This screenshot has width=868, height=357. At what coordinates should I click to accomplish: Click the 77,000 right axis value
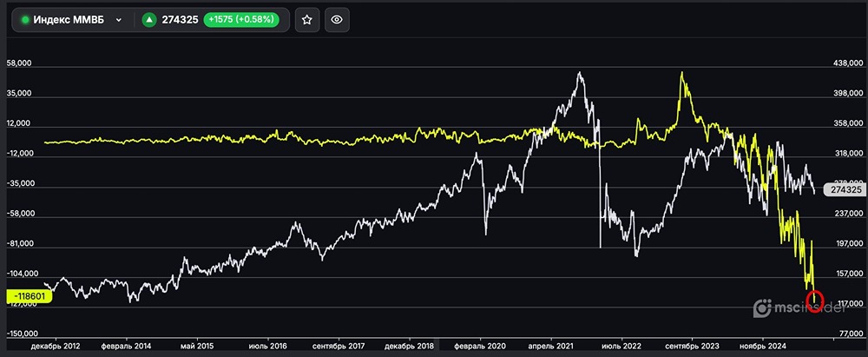click(851, 334)
